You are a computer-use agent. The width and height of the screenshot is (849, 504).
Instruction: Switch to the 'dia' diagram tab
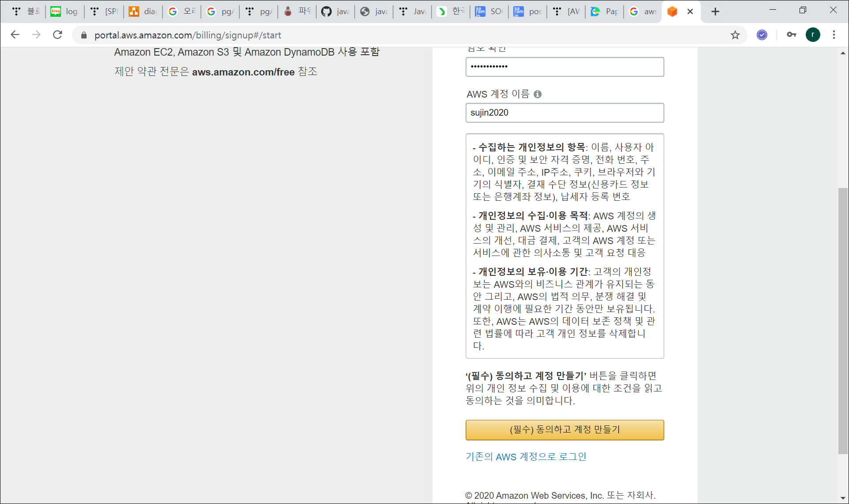(x=143, y=12)
